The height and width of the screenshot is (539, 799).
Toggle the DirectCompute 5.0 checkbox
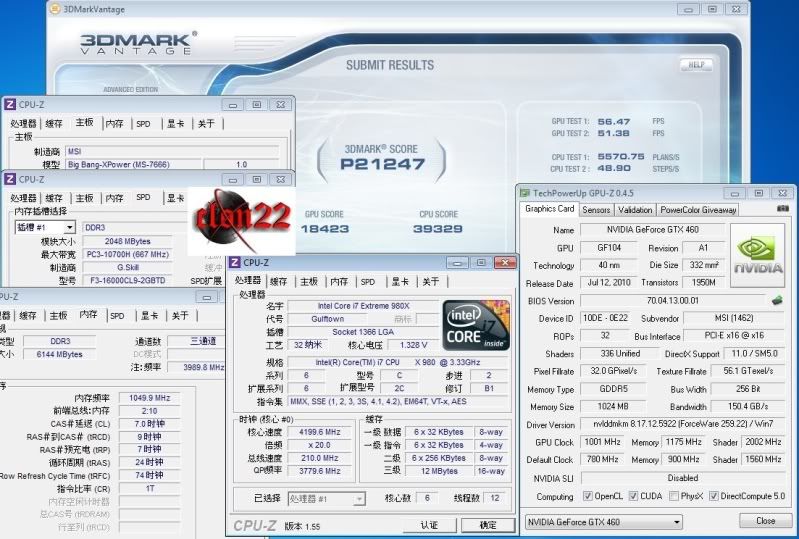coord(713,496)
